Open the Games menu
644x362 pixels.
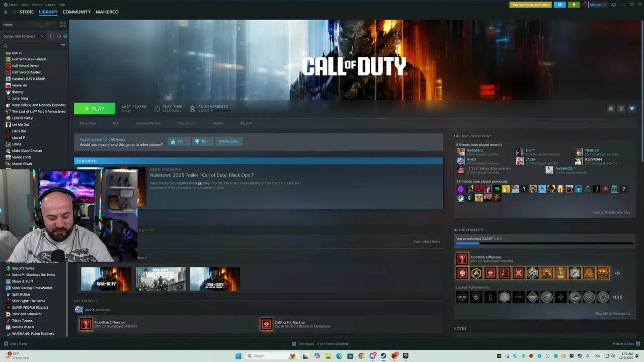coord(50,5)
